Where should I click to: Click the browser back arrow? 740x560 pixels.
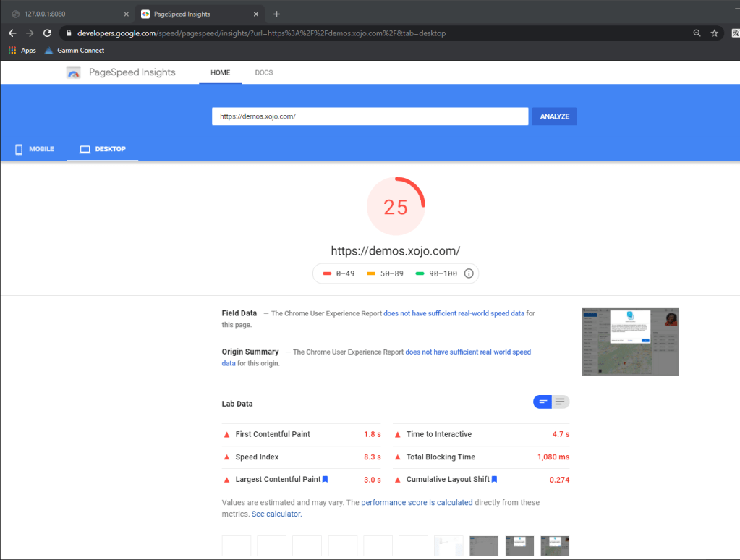point(12,33)
